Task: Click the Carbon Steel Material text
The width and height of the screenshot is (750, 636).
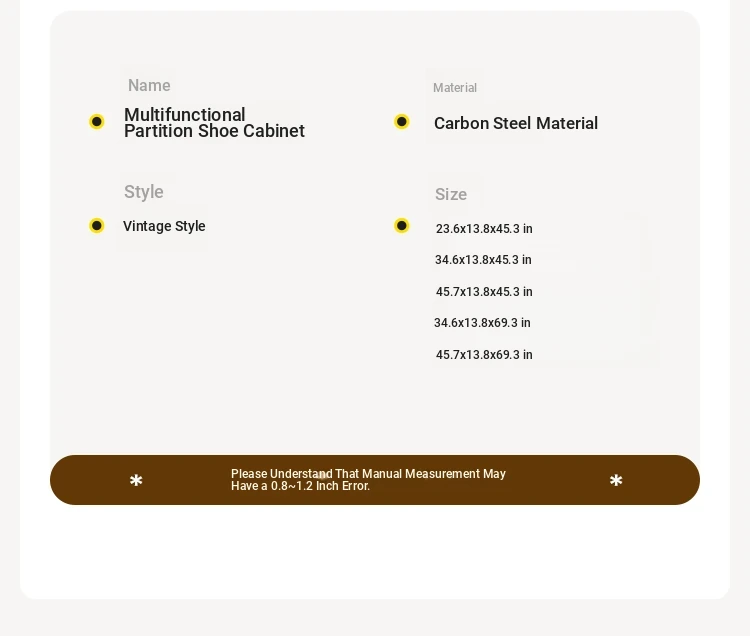Action: [x=516, y=124]
